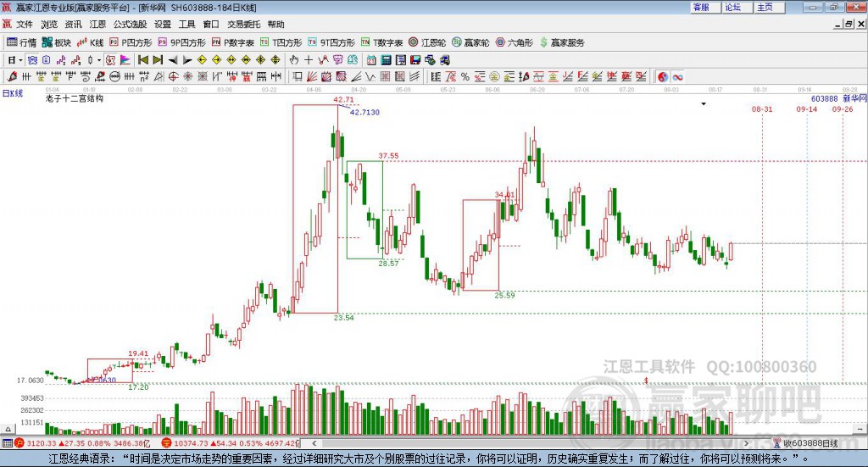The width and height of the screenshot is (868, 467).
Task: Click the grid icon in status bar
Action: pos(7,443)
